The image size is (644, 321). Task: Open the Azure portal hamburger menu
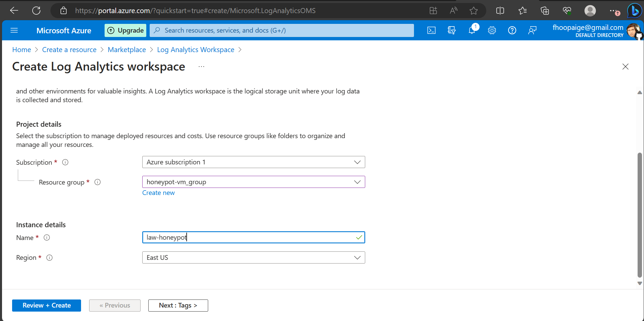click(x=14, y=30)
